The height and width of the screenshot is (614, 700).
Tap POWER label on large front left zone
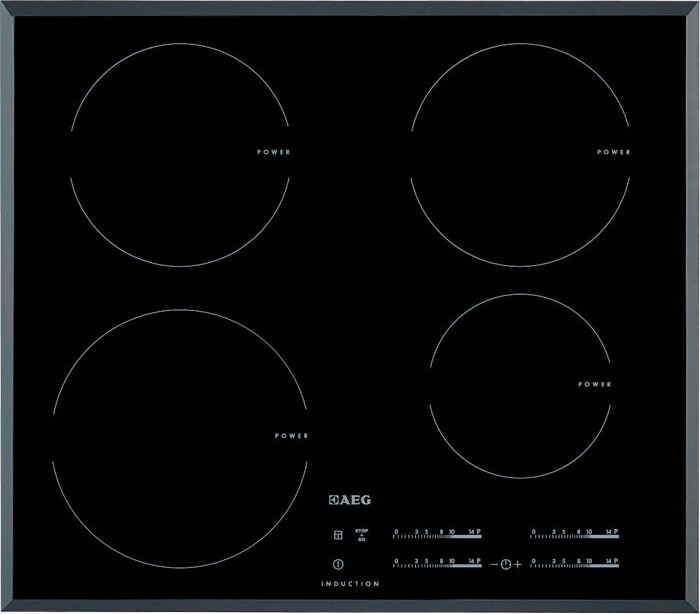291,435
